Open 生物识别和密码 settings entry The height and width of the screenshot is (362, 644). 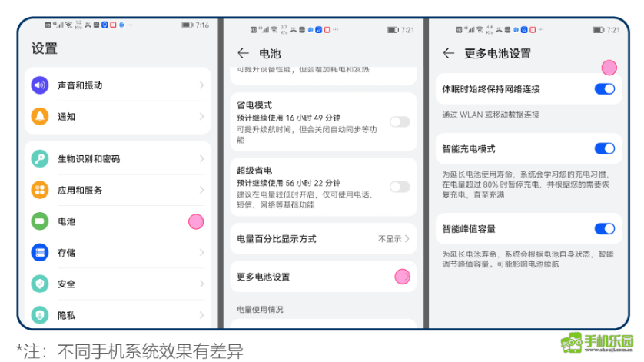(x=118, y=159)
